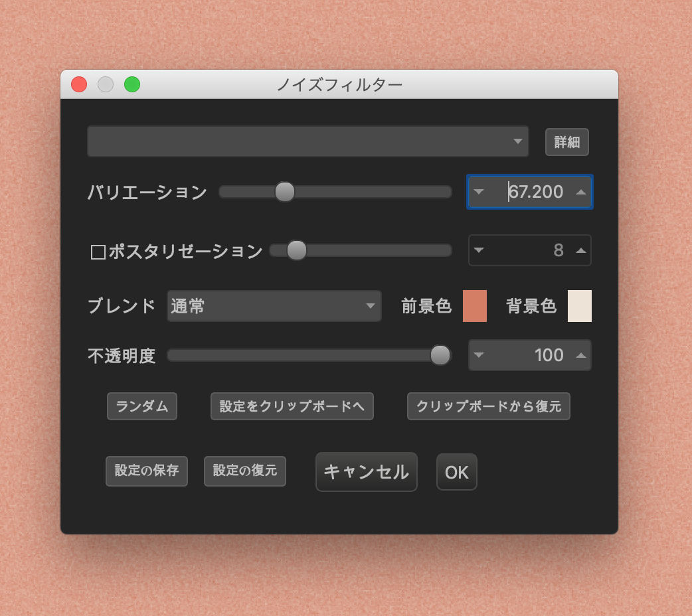The width and height of the screenshot is (692, 616).
Task: Click the 不透明度 value field showing 100
Action: [x=529, y=354]
